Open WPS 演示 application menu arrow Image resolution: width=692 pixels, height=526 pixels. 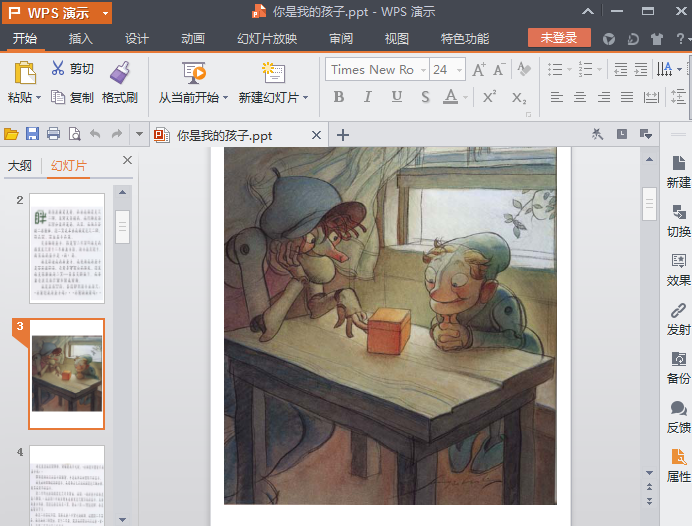pyautogui.click(x=105, y=13)
